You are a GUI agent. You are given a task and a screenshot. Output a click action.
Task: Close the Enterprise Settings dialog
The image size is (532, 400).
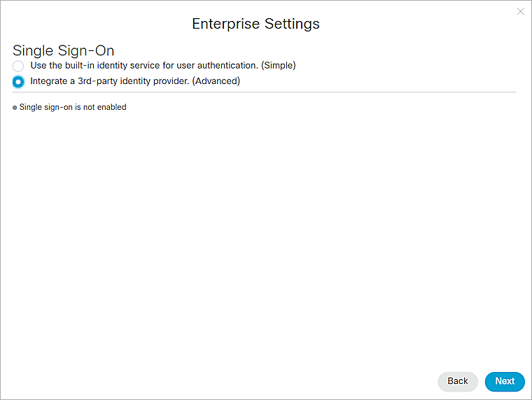coord(520,11)
